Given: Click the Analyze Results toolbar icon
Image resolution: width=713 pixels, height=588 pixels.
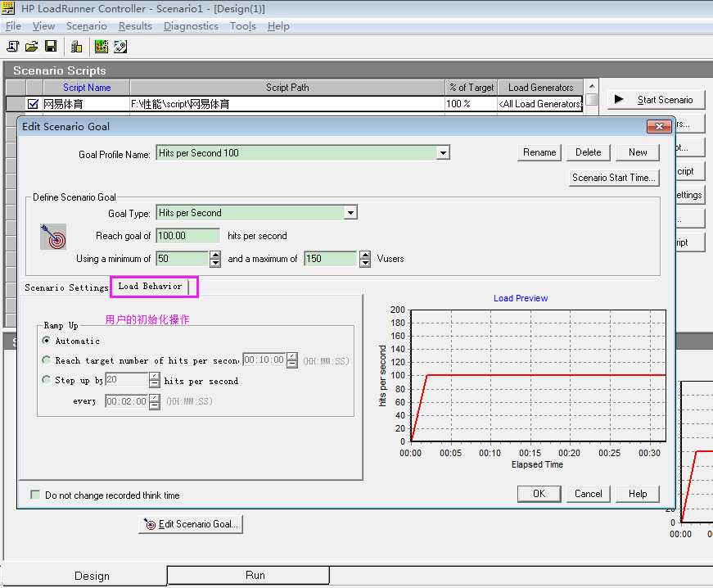Looking at the screenshot, I should pyautogui.click(x=101, y=47).
